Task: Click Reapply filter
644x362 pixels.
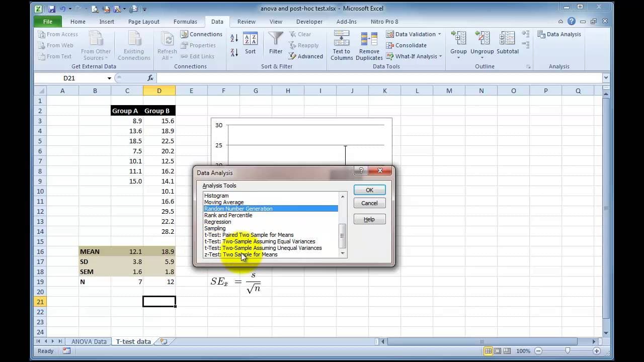Action: point(304,45)
